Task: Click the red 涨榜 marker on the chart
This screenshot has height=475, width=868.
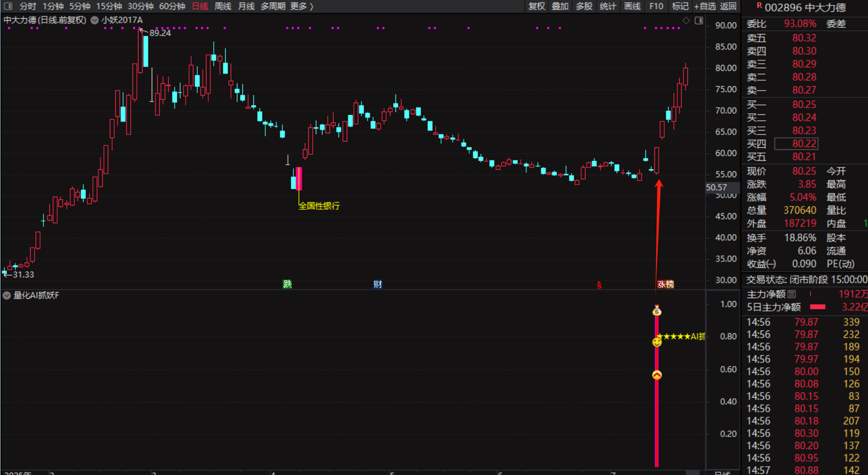Action: click(x=665, y=284)
